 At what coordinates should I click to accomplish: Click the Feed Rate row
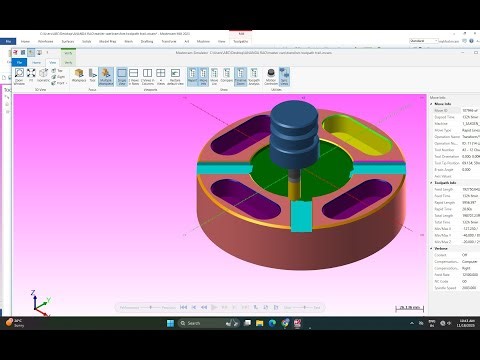(x=456, y=275)
